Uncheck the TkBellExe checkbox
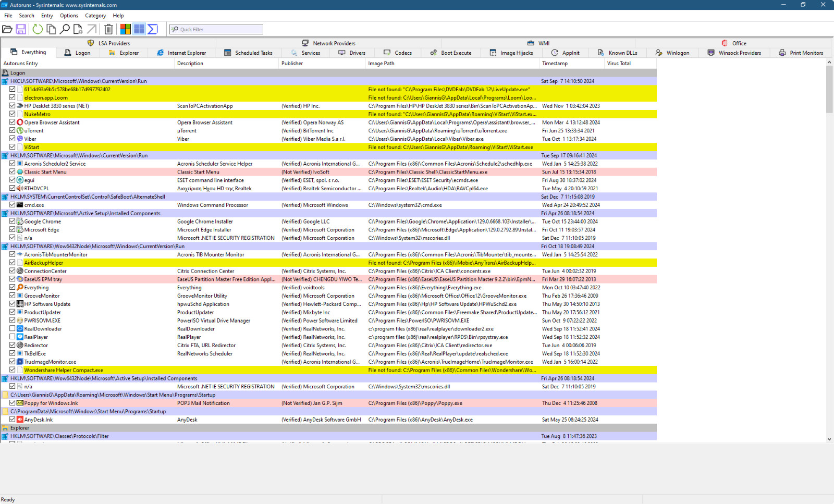This screenshot has width=834, height=504. coord(12,354)
